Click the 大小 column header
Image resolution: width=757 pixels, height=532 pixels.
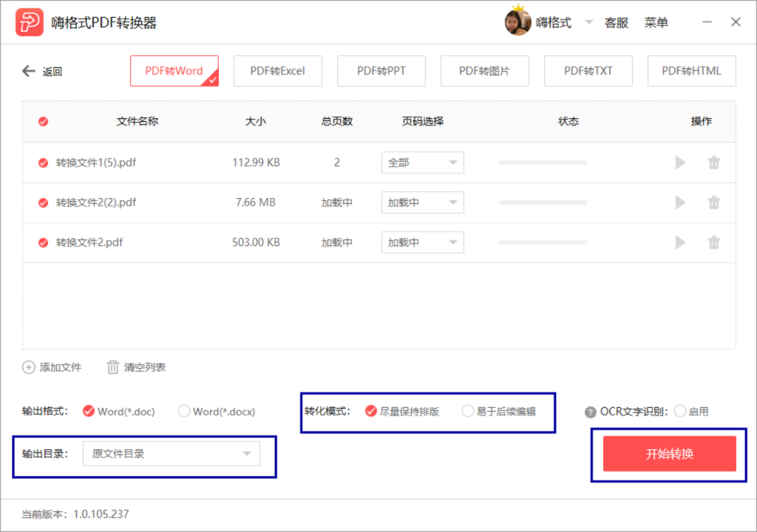[x=255, y=121]
